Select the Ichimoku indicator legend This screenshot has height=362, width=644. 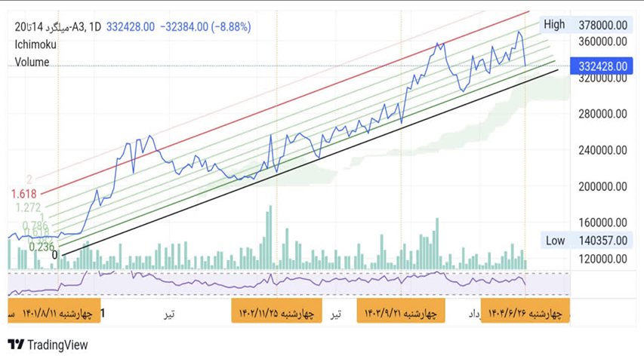[x=35, y=44]
